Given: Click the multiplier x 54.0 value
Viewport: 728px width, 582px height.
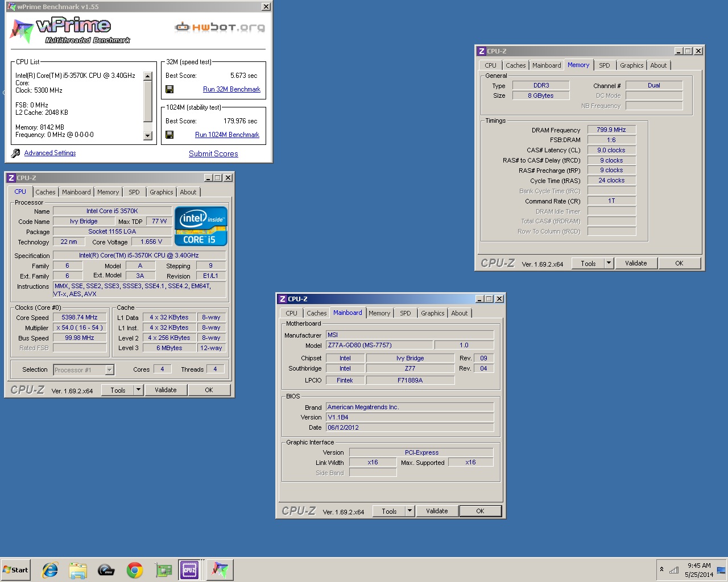Looking at the screenshot, I should pos(80,327).
